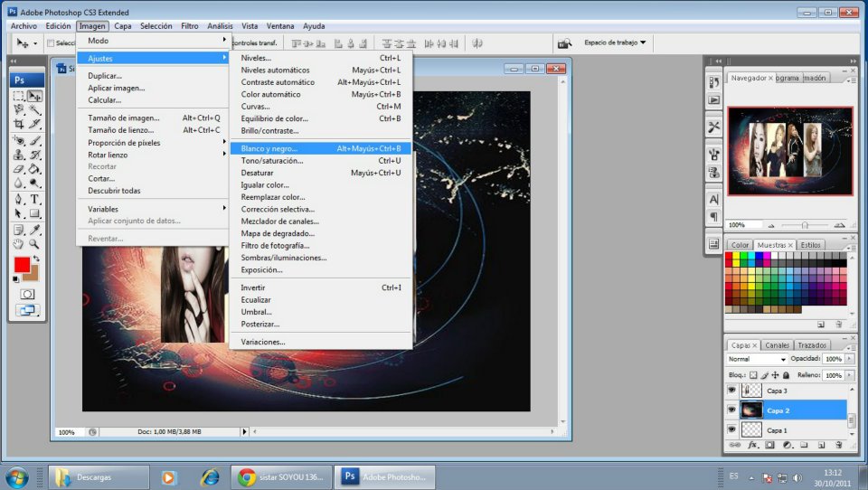Select the Notes tool
The image size is (868, 490).
(19, 230)
